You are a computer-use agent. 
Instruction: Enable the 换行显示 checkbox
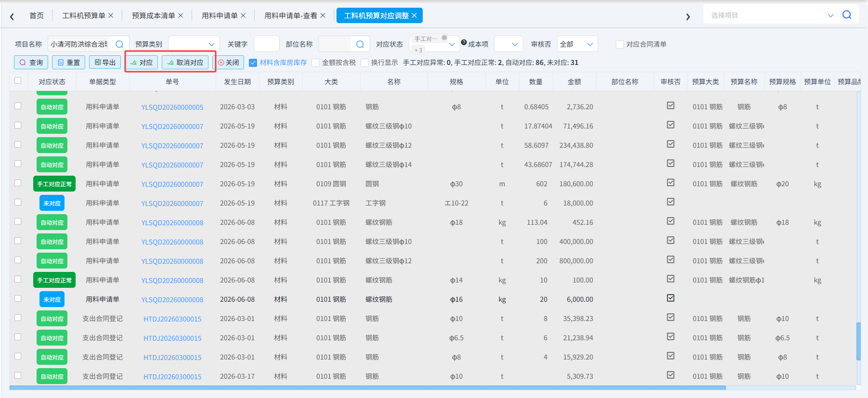coord(364,63)
